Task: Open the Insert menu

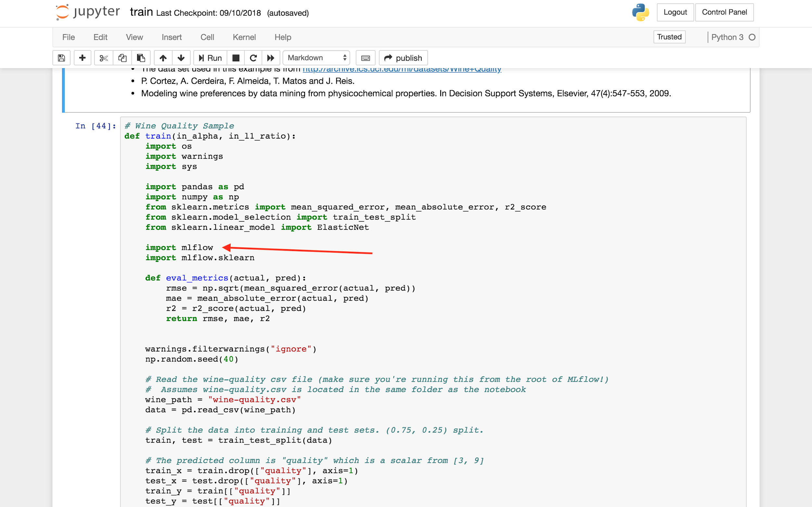Action: coord(171,37)
